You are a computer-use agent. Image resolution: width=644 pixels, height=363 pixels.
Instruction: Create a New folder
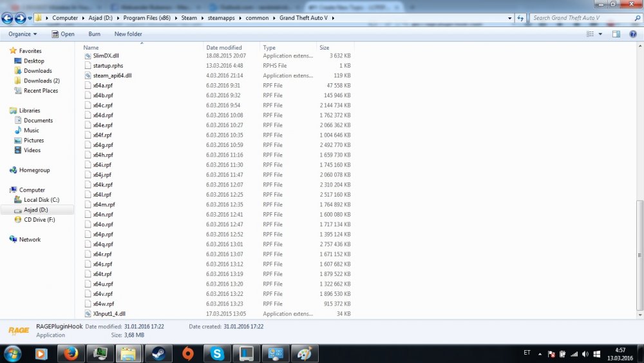point(128,34)
